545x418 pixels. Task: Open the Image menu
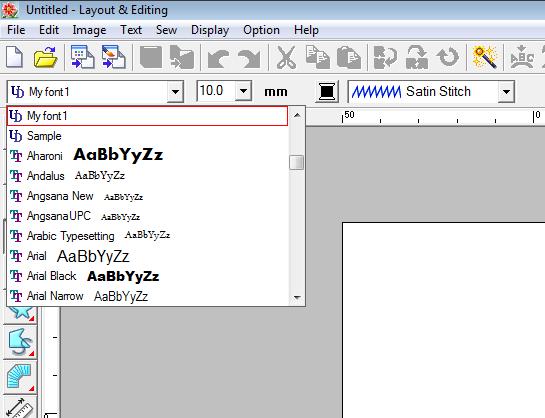[89, 30]
